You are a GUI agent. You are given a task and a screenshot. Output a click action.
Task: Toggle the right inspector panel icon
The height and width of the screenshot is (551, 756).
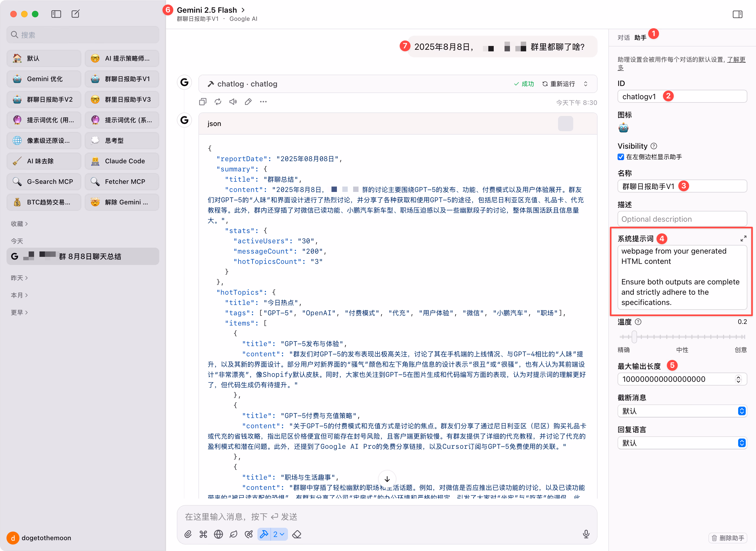tap(737, 14)
